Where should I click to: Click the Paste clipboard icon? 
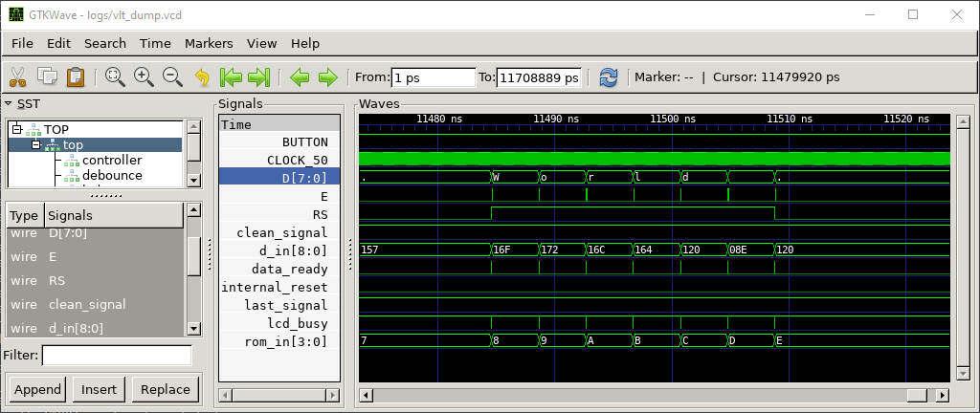click(x=76, y=77)
